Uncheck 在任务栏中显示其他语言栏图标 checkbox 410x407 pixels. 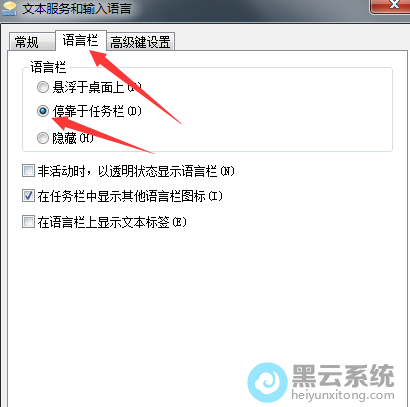28,196
